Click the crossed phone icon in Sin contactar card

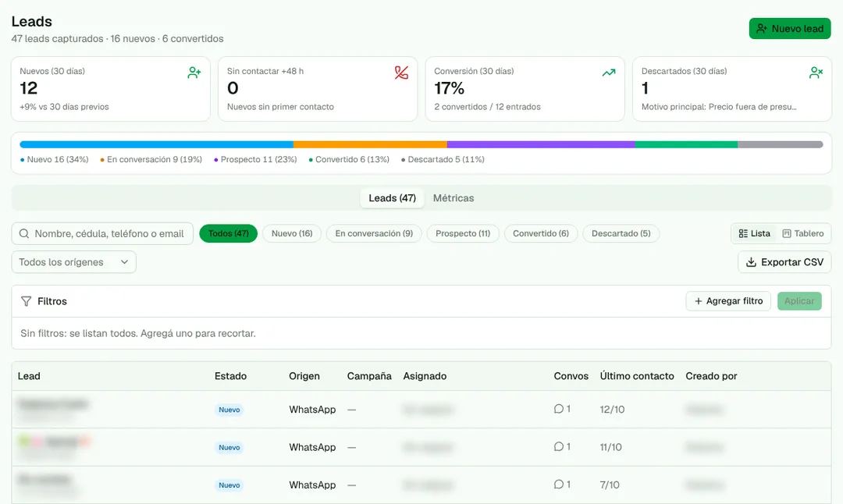pos(401,73)
